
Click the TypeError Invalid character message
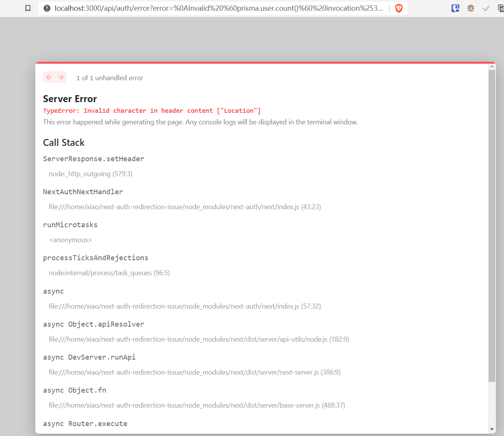(152, 111)
